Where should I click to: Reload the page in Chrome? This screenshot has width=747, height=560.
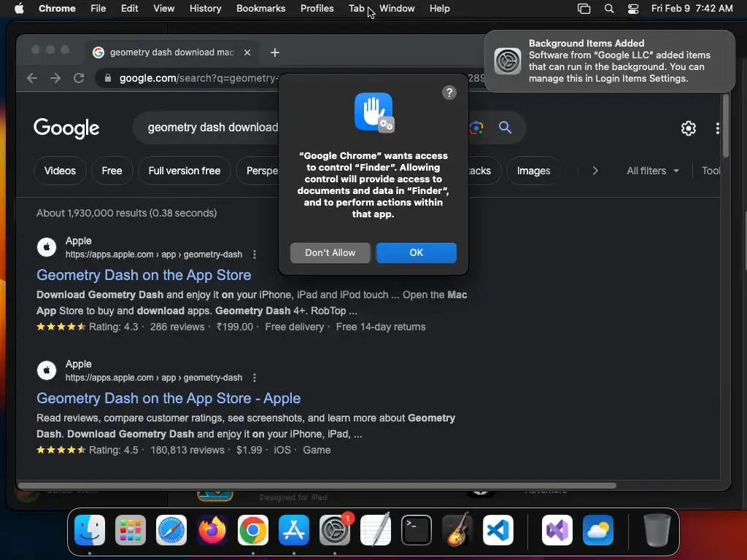(79, 78)
